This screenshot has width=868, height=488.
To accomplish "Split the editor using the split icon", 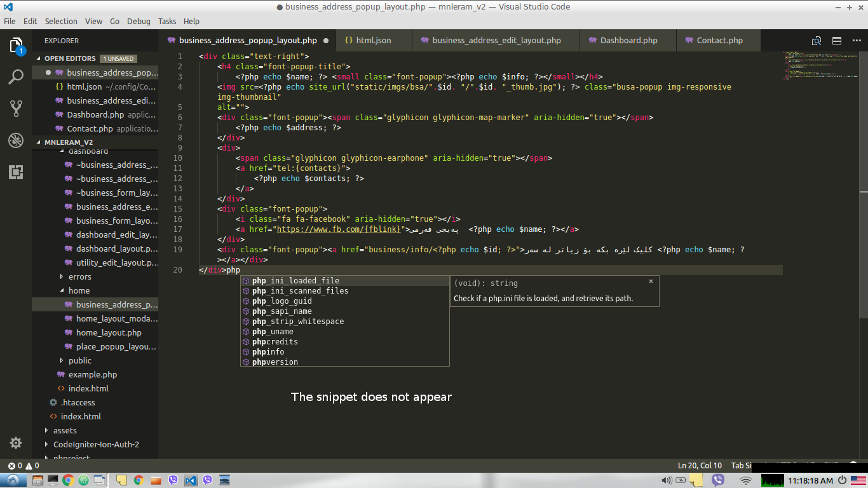I will 836,40.
